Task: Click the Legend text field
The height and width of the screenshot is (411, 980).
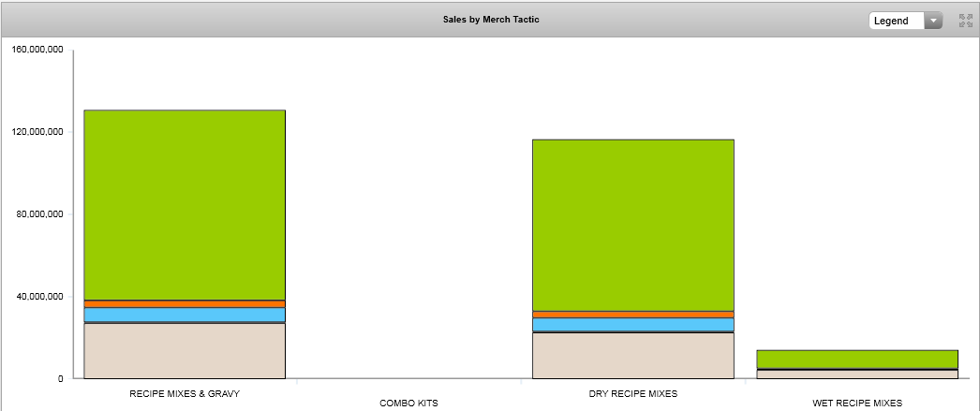Action: tap(896, 21)
